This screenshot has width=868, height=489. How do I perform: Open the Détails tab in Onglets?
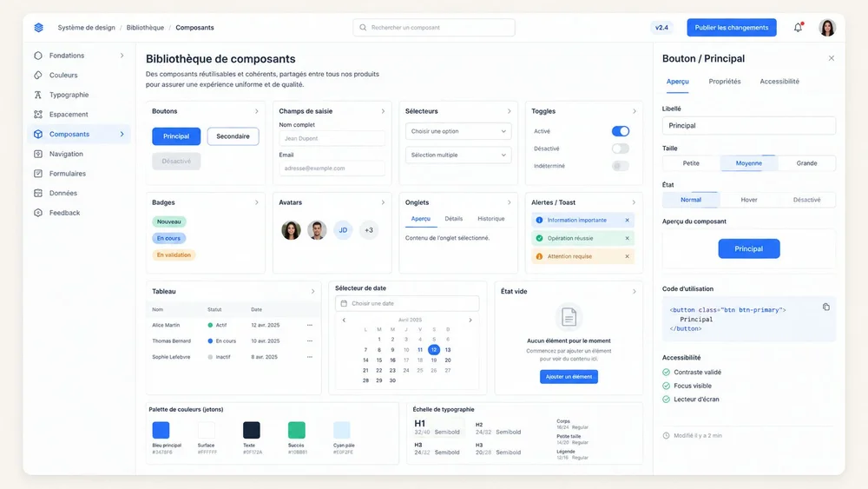pyautogui.click(x=453, y=219)
